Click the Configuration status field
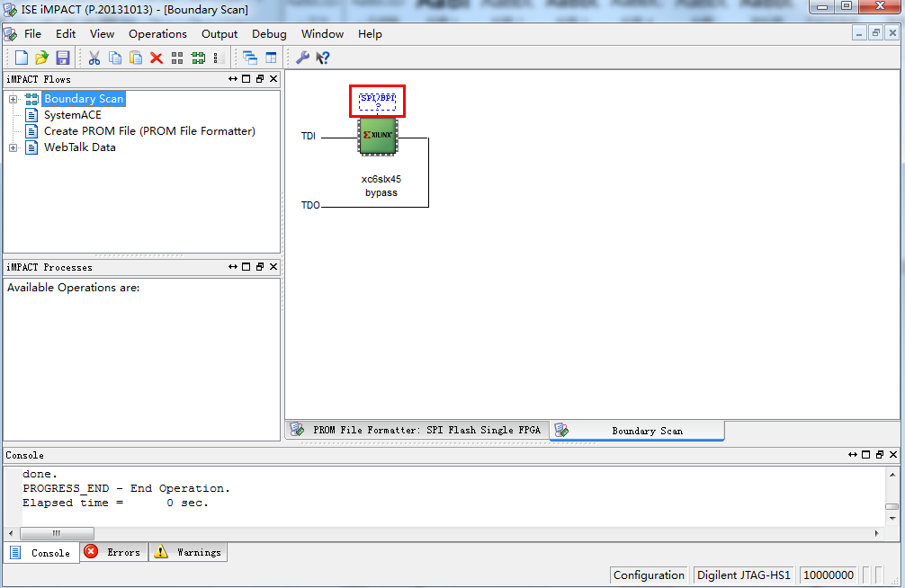The height and width of the screenshot is (588, 905). (x=649, y=575)
